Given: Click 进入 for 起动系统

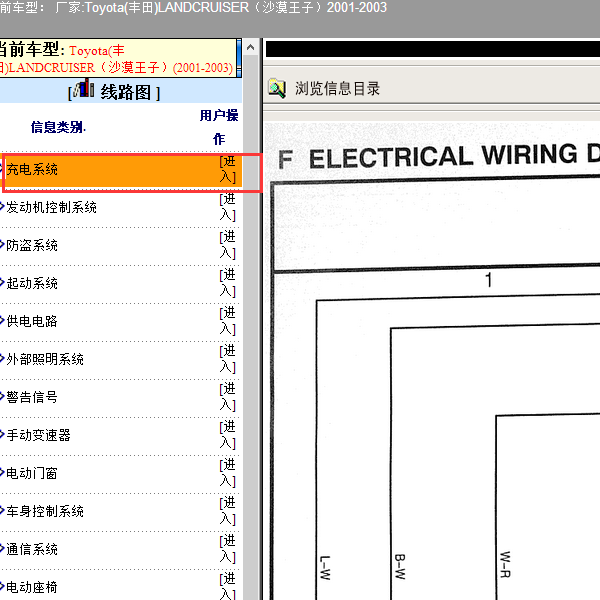Looking at the screenshot, I should point(228,283).
